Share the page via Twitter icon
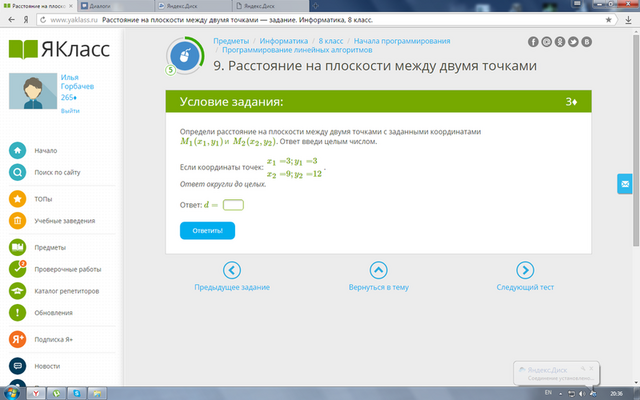This screenshot has height=400, width=640. [x=573, y=42]
